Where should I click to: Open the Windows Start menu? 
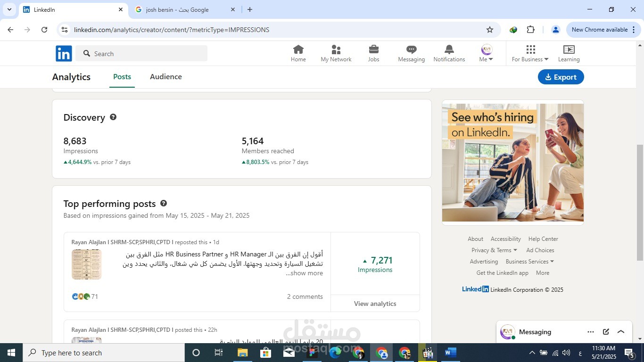[11, 353]
